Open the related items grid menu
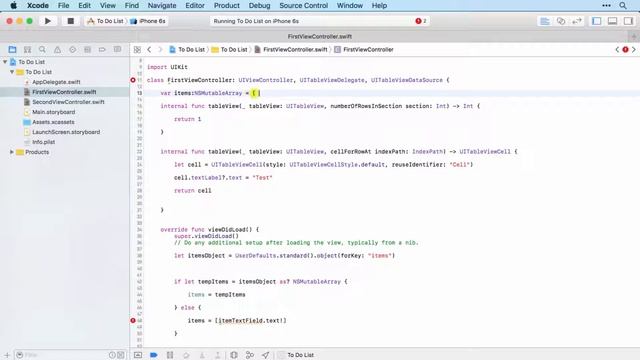The image size is (640, 360). click(x=137, y=49)
